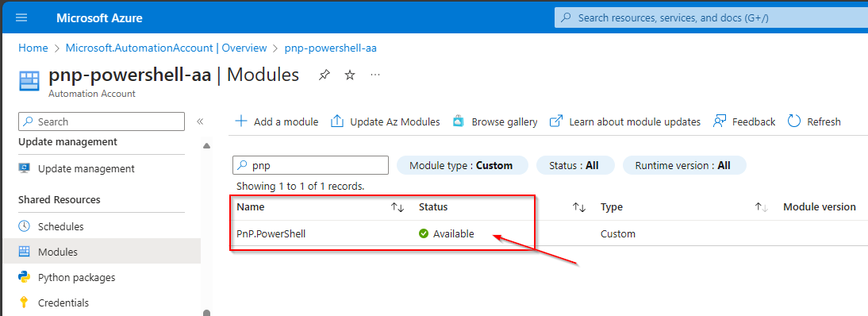Screen dimensions: 868x316
Task: Select Modules in sidebar
Action: 58,252
